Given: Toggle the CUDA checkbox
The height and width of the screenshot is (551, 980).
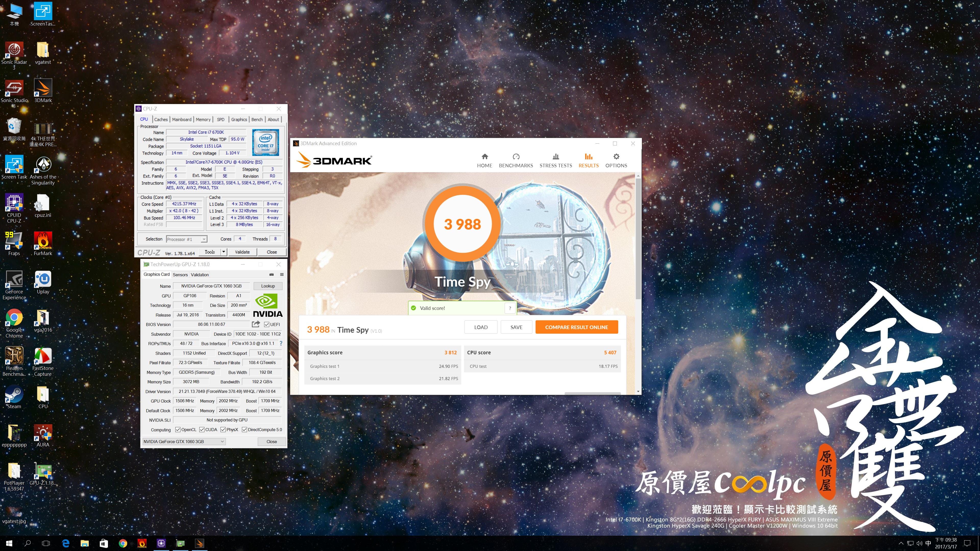Looking at the screenshot, I should coord(202,430).
